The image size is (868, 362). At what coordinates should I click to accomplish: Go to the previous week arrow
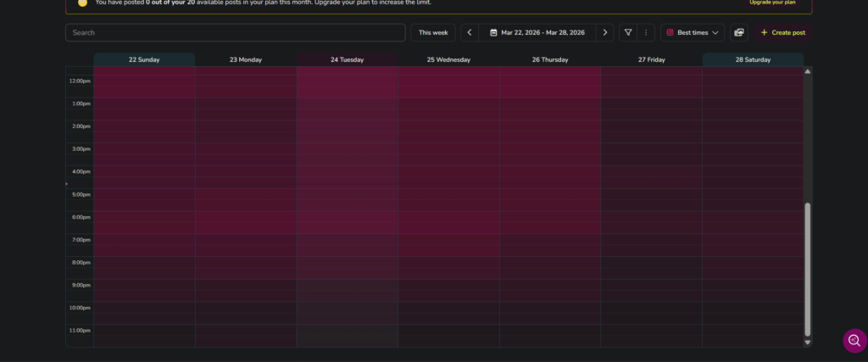[x=470, y=33]
